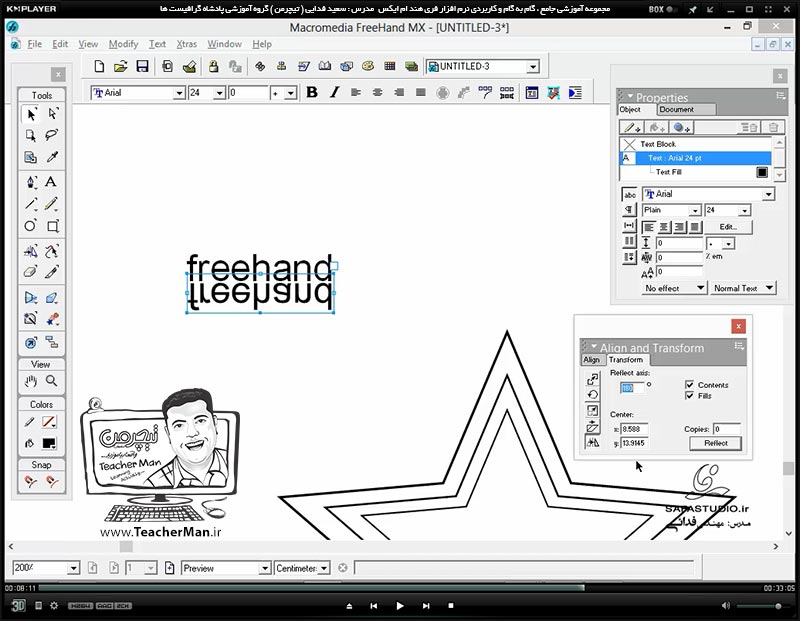
Task: Select the Text tool
Action: pyautogui.click(x=51, y=182)
